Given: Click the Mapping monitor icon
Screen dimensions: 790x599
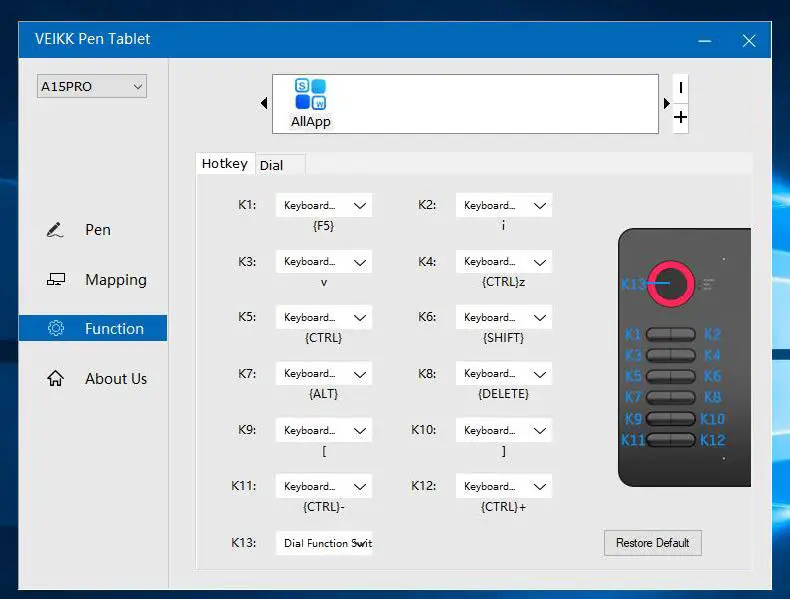Looking at the screenshot, I should [56, 280].
